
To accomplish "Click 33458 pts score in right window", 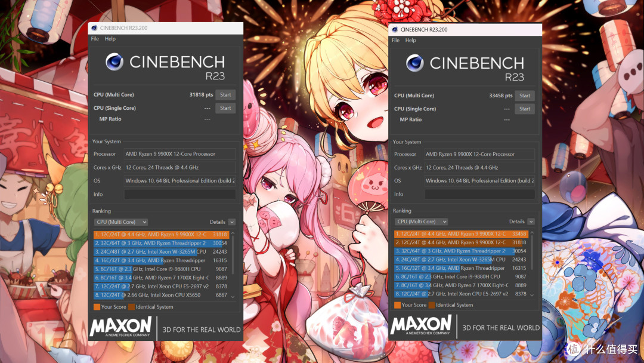I will pyautogui.click(x=501, y=96).
